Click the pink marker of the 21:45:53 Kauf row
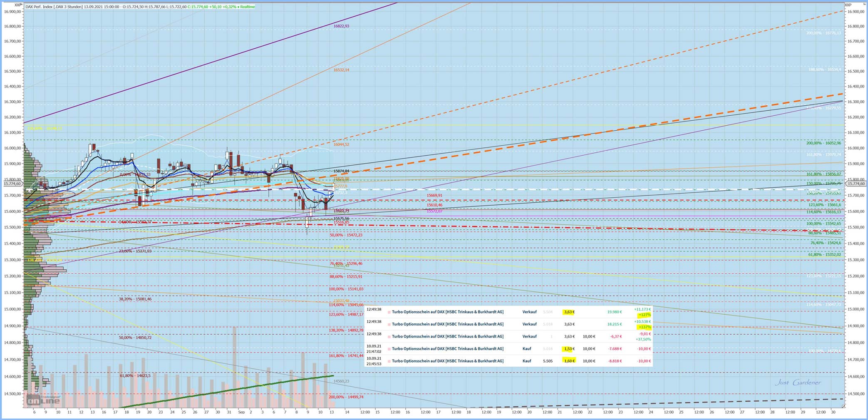Viewport: 868px width, 420px height. click(389, 361)
